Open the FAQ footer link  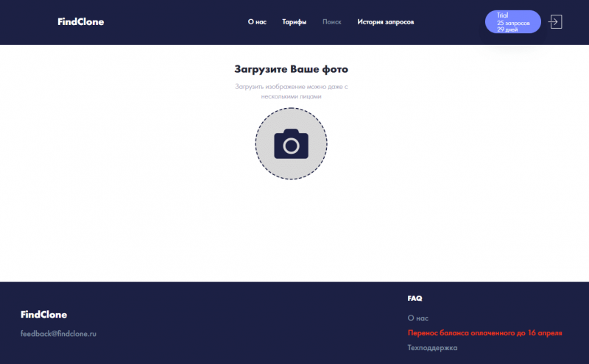pos(415,299)
